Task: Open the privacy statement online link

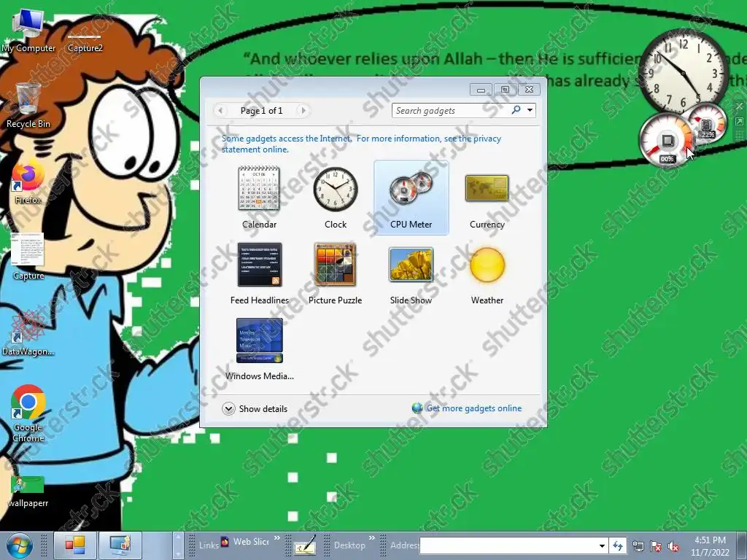Action: coord(361,144)
